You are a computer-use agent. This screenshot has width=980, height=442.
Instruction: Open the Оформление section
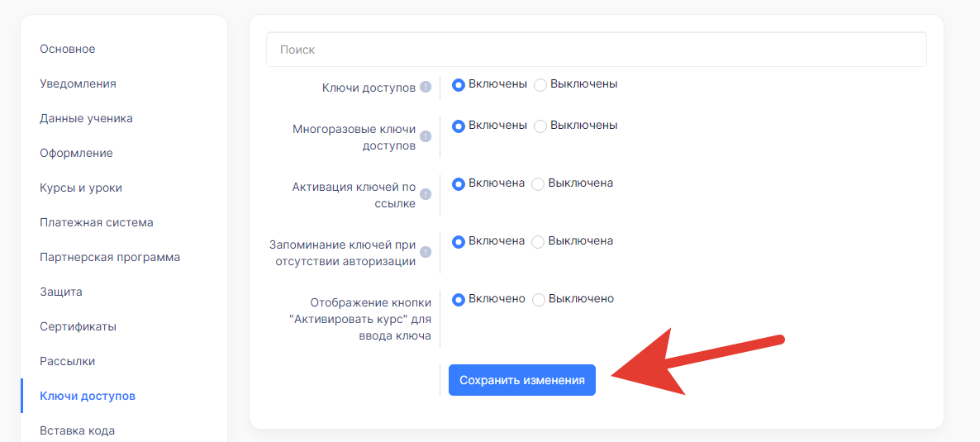pos(76,153)
